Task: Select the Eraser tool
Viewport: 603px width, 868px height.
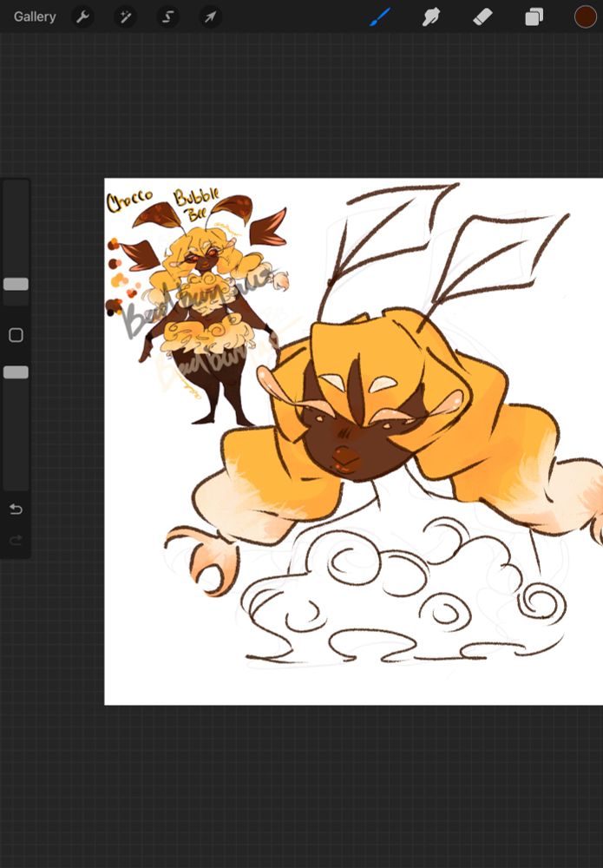Action: pos(482,17)
